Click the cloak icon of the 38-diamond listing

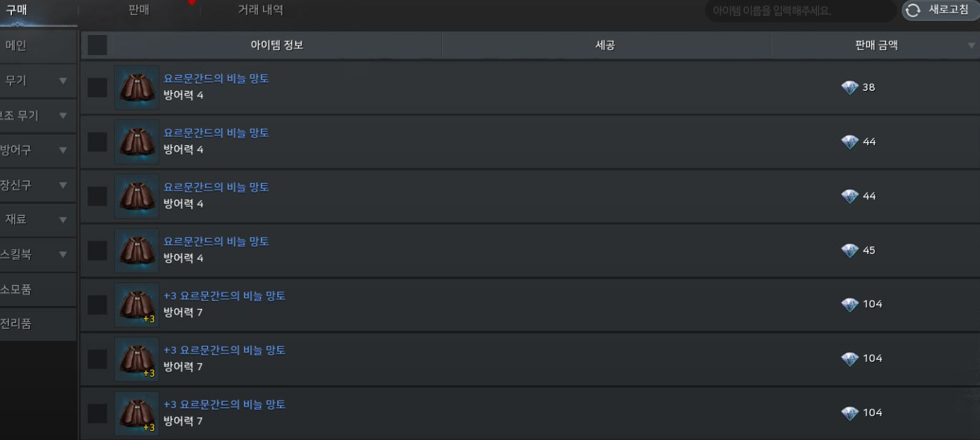pos(136,87)
